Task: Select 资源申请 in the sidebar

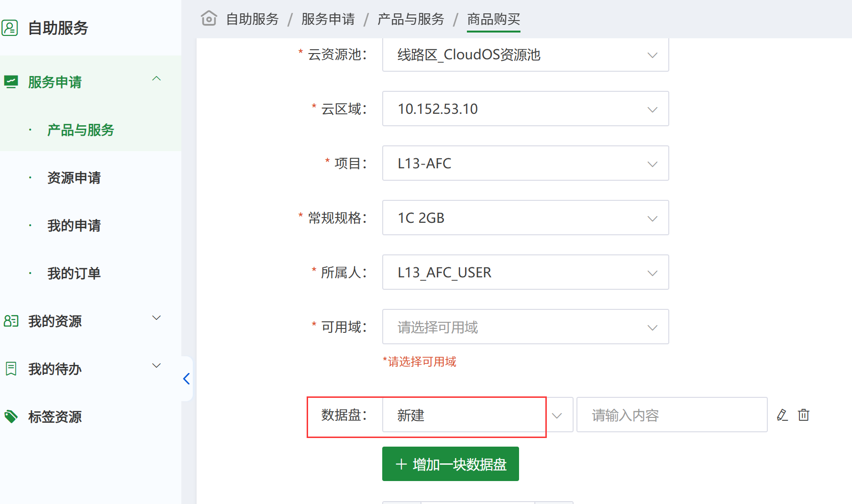Action: point(74,177)
